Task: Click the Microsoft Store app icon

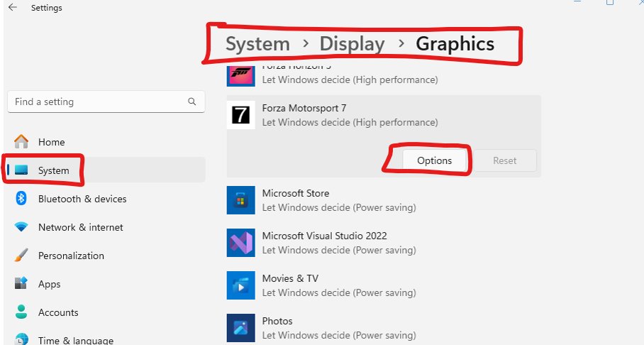Action: pos(240,200)
